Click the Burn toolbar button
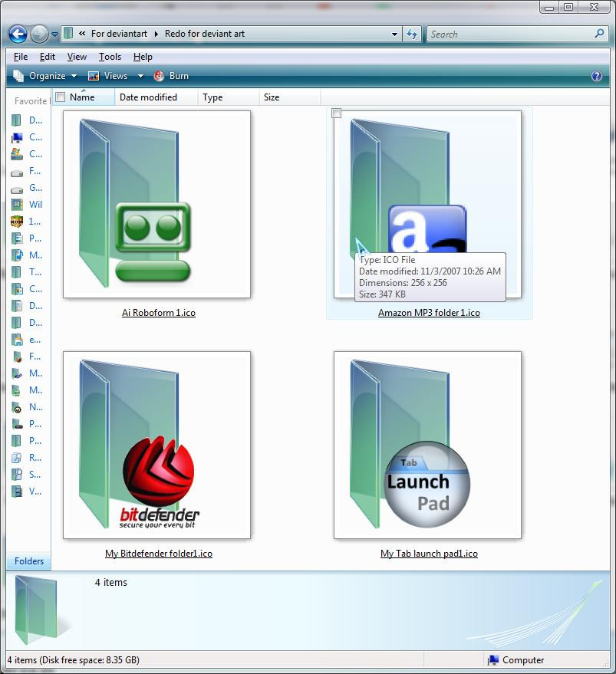The width and height of the screenshot is (616, 674). click(171, 76)
